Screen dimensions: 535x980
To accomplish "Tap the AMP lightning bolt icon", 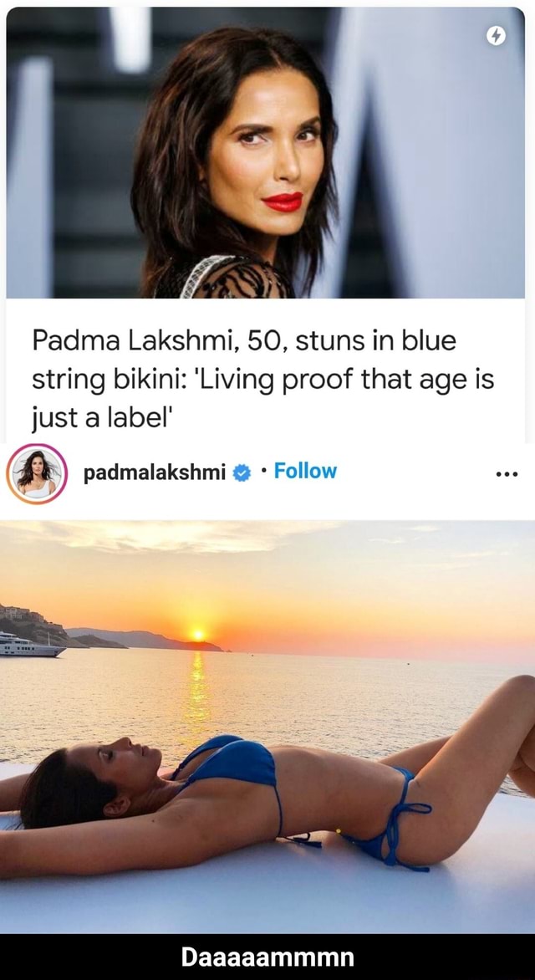I will (x=496, y=38).
